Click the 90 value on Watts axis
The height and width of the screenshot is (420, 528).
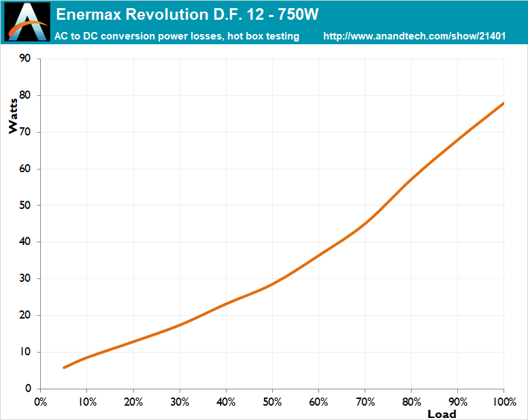(25, 59)
